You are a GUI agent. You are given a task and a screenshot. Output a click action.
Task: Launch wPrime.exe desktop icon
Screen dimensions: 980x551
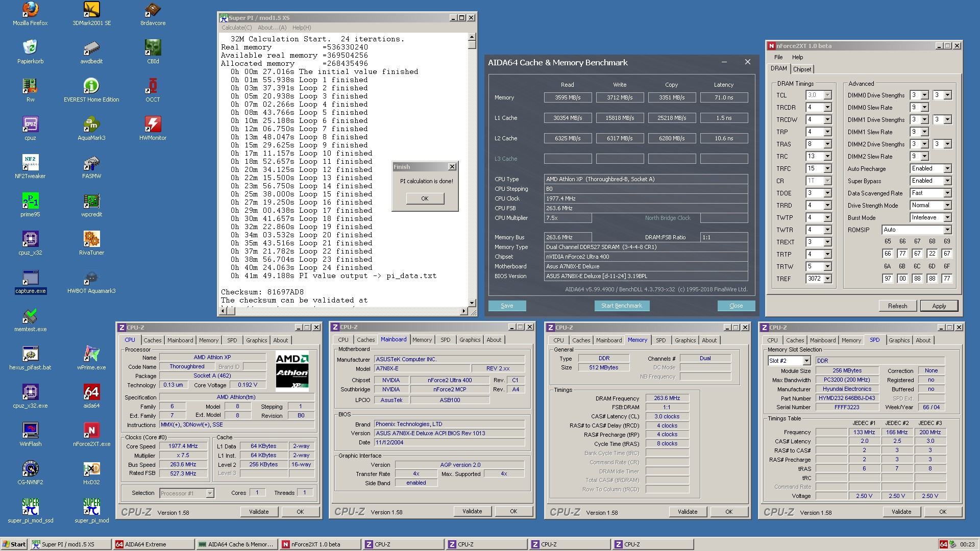(91, 358)
